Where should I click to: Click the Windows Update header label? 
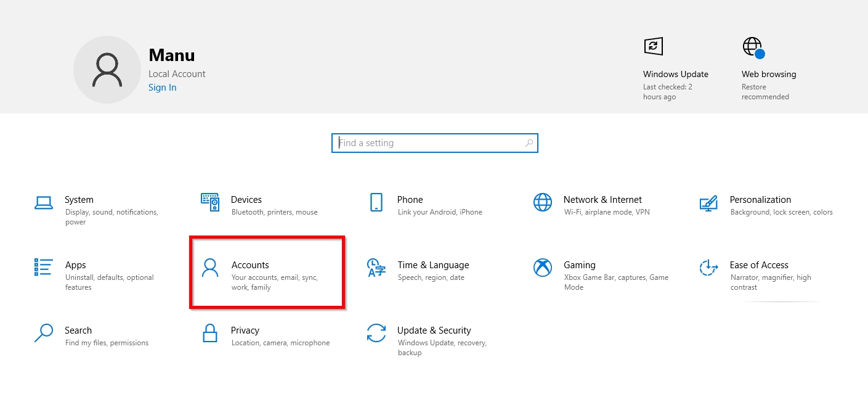pos(676,74)
